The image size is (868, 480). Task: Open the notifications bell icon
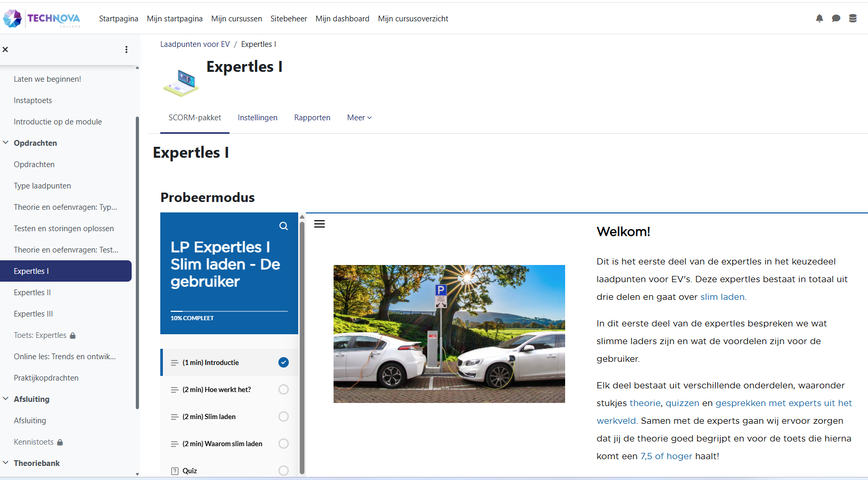coord(819,19)
